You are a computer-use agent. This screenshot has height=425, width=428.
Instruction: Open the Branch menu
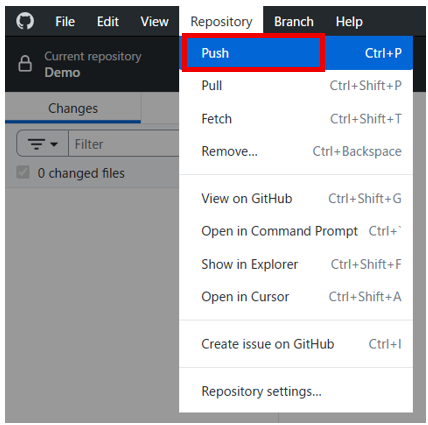(x=294, y=22)
